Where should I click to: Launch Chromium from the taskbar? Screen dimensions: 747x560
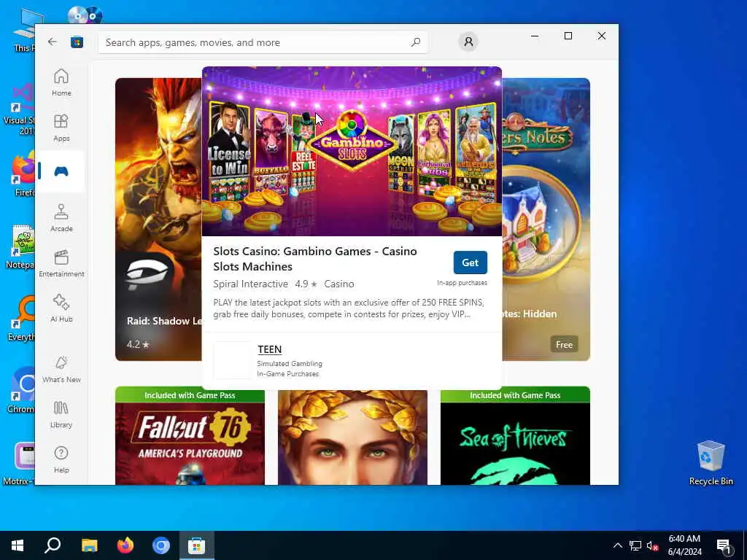coord(161,545)
